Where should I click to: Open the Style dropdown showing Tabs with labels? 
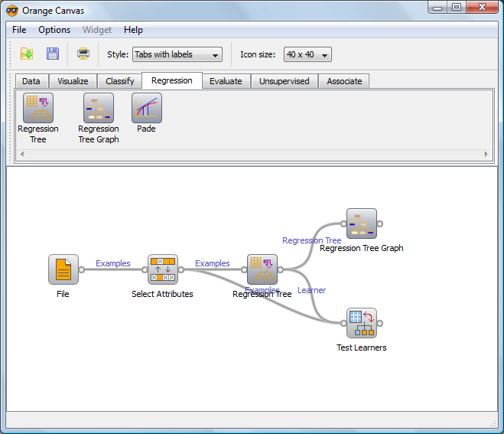177,54
